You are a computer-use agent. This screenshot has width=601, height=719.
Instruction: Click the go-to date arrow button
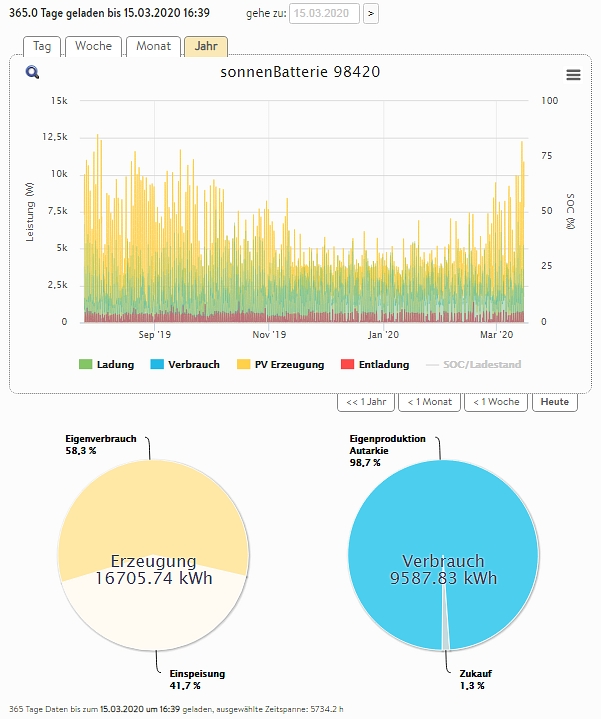[371, 13]
